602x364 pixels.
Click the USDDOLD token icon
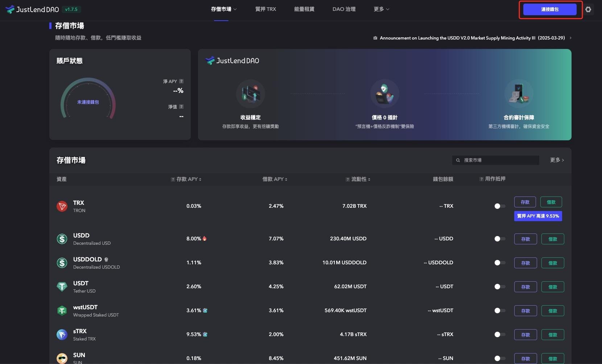[x=62, y=263]
